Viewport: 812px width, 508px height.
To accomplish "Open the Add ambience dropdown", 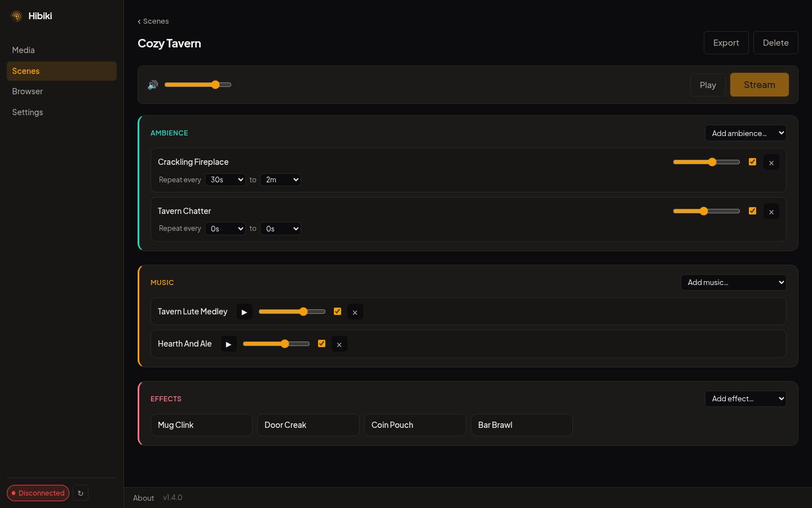I will tap(745, 133).
